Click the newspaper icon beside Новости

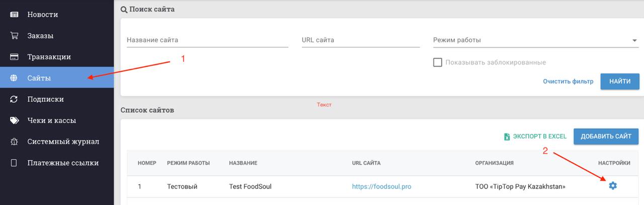[x=14, y=15]
